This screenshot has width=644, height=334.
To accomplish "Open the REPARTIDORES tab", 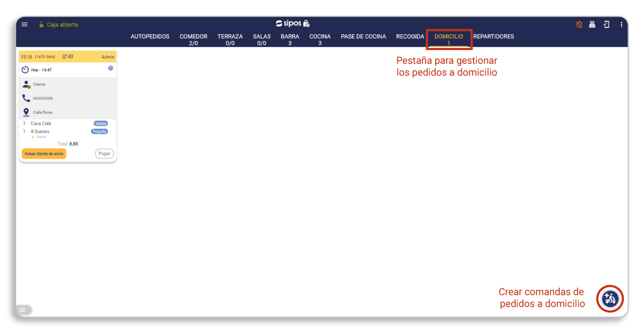I will pyautogui.click(x=494, y=37).
